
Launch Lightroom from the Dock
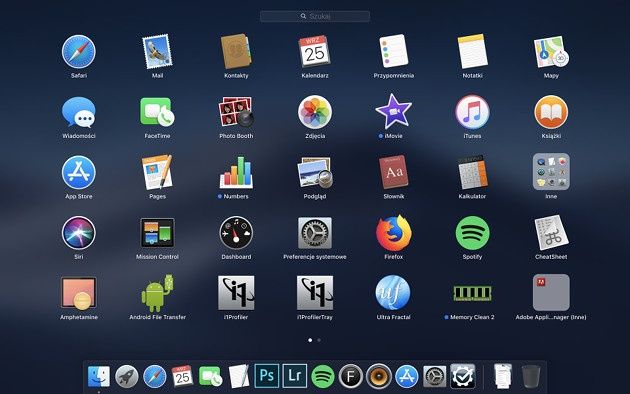295,376
